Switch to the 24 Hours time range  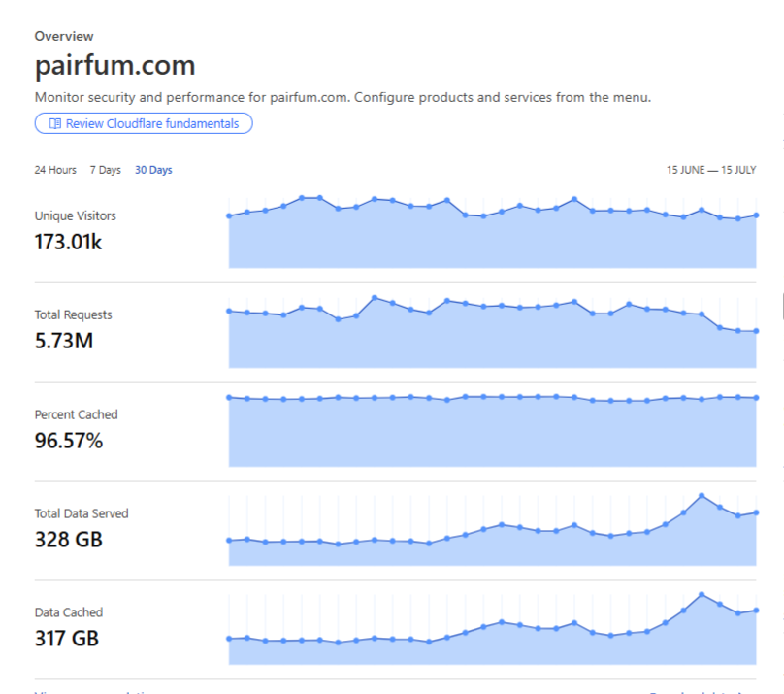pos(55,170)
